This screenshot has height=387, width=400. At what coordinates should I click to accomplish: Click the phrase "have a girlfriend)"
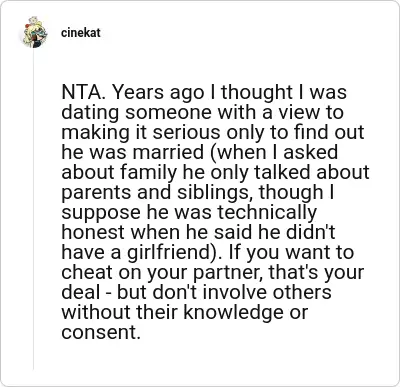click(x=141, y=252)
